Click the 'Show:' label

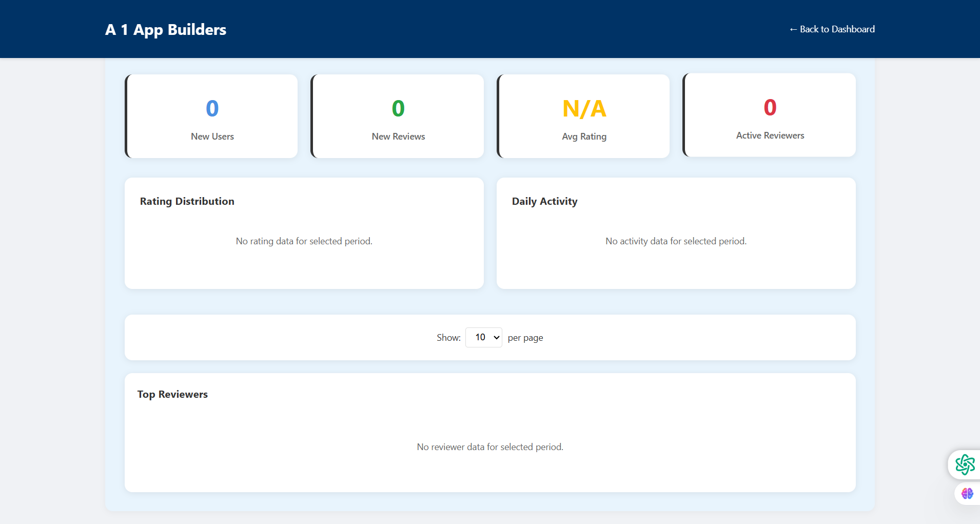448,338
